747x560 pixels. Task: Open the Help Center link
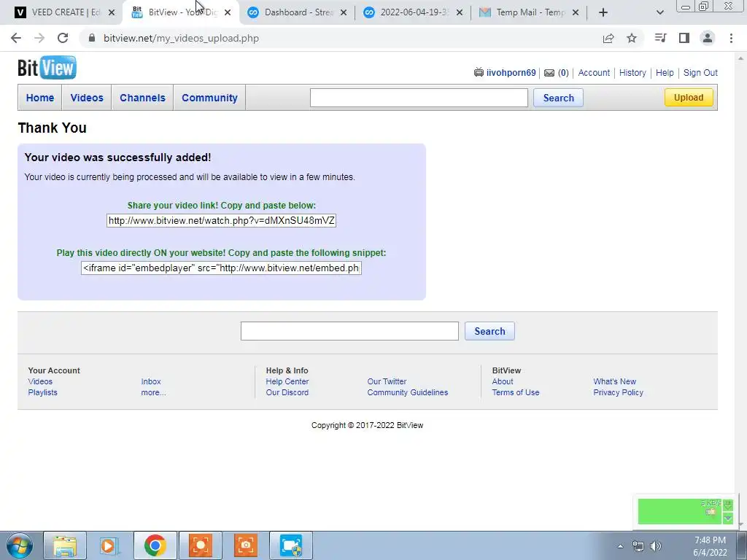coord(287,381)
